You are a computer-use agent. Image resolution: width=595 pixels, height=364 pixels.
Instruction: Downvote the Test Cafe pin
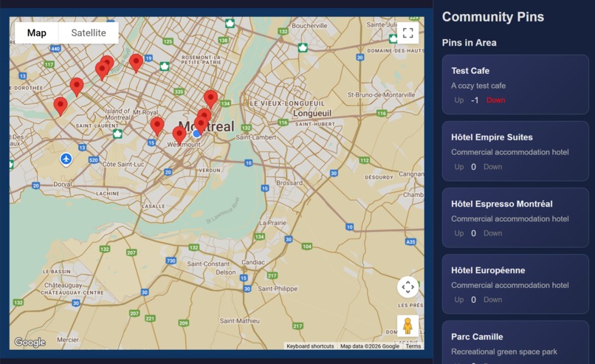pos(495,100)
